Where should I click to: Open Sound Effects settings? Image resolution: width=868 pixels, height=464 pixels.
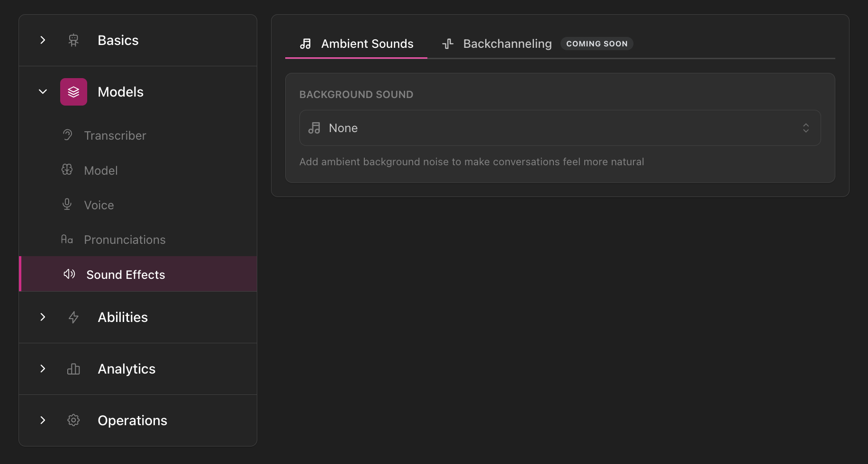(x=125, y=274)
